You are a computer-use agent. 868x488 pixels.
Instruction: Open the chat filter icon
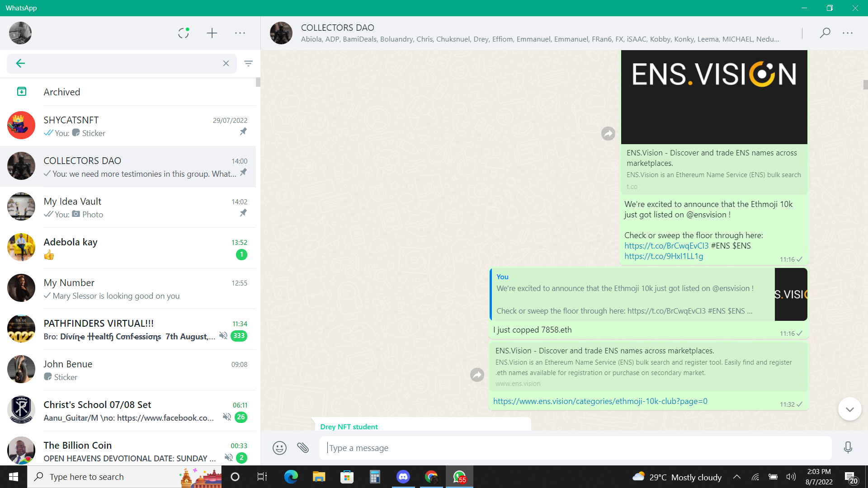click(x=248, y=63)
